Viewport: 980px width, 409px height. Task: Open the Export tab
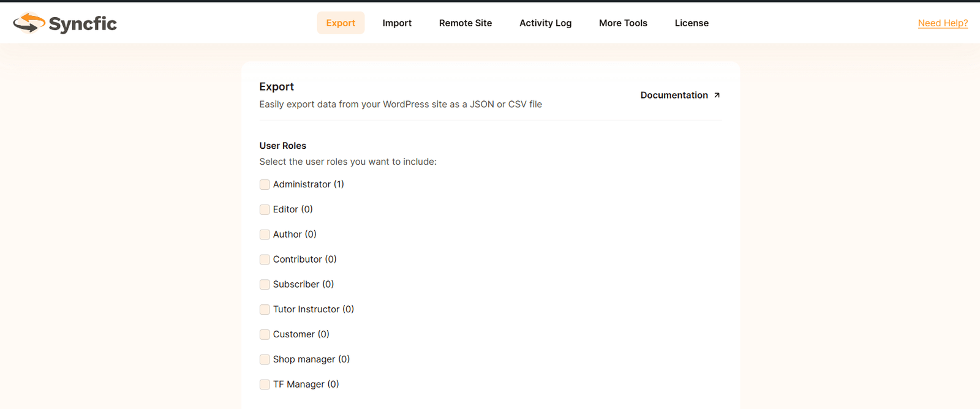click(341, 23)
